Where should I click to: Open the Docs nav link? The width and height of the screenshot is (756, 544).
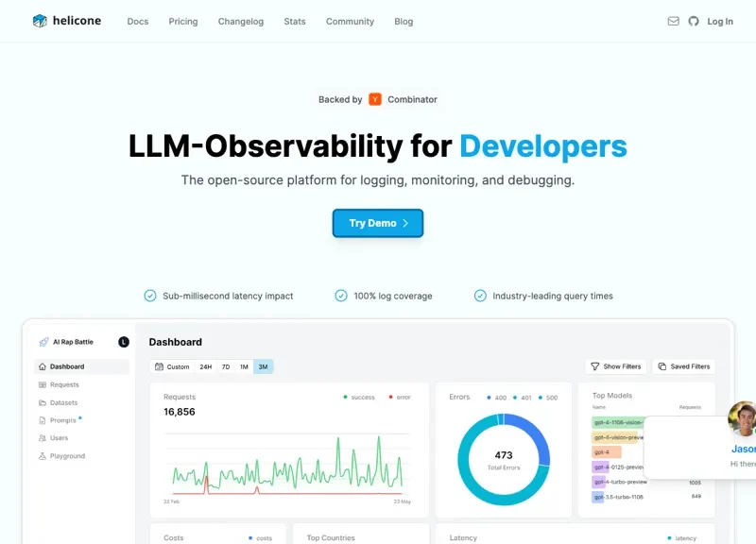138,21
